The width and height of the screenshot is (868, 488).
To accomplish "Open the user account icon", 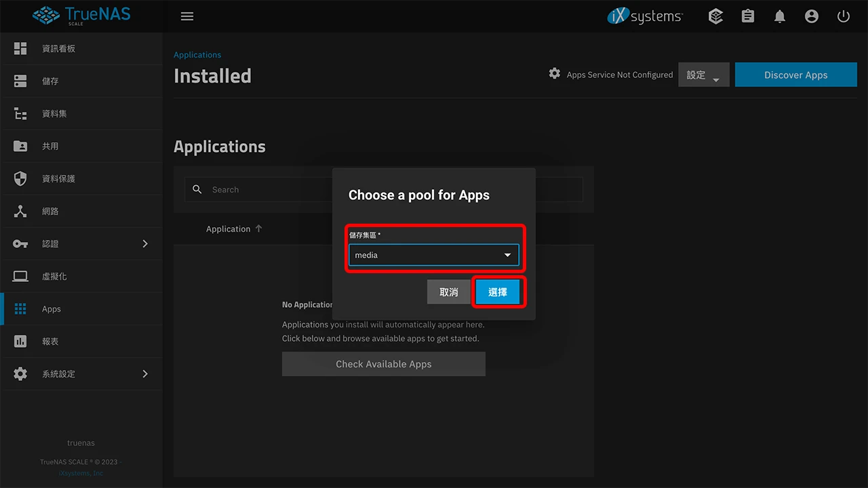I will [812, 16].
